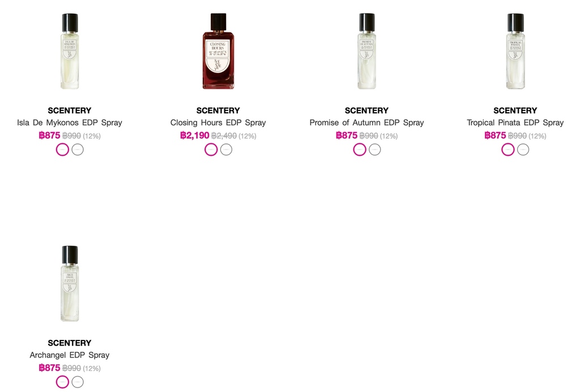
Task: View the Promise of Autumn bottle image
Action: 366,51
